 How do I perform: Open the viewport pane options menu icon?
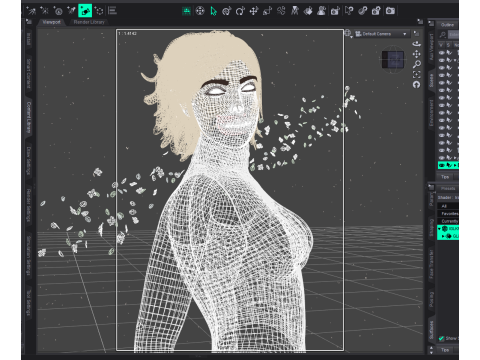420,22
